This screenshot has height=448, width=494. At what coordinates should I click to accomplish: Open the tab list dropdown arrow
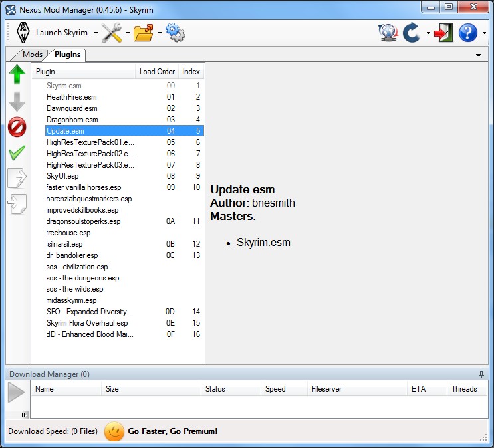coord(479,55)
